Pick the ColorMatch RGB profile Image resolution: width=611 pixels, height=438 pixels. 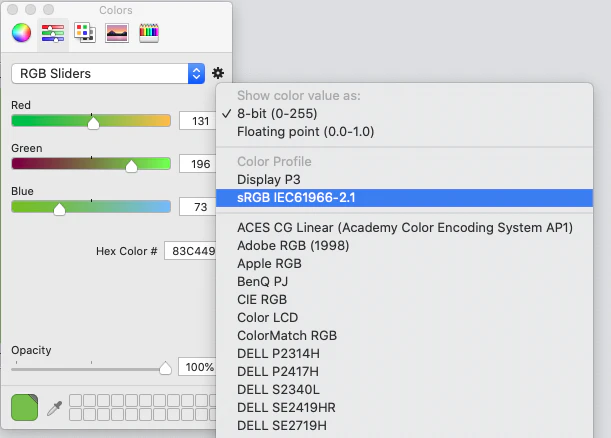[404, 335]
